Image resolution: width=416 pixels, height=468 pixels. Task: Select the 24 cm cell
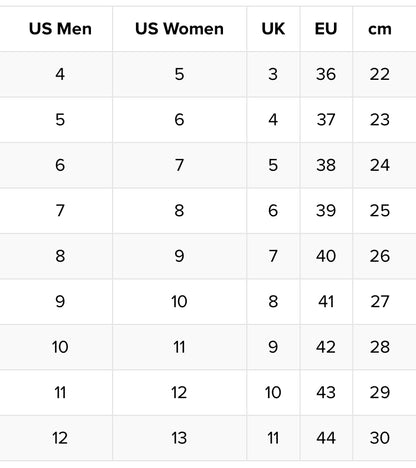click(x=380, y=165)
